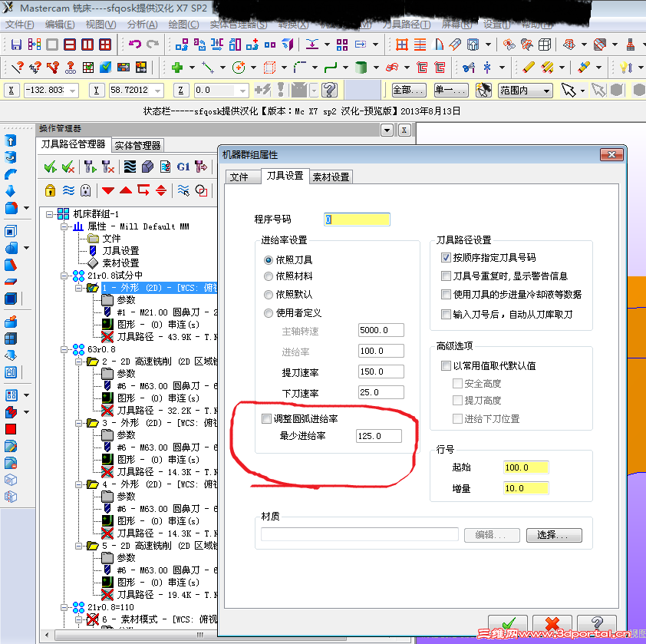Click the yellow pencil attributes icon
Viewport: 646px width, 644px height.
point(528,68)
